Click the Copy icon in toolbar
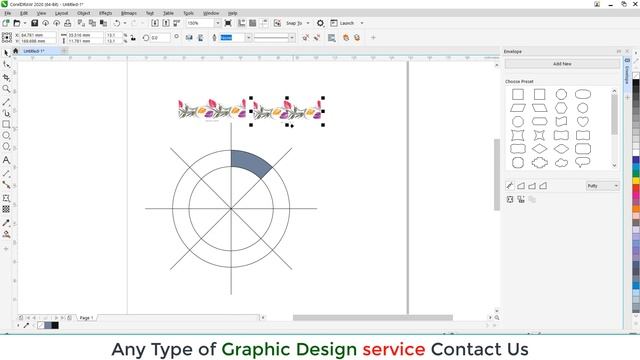The height and width of the screenshot is (360, 640). (93, 23)
